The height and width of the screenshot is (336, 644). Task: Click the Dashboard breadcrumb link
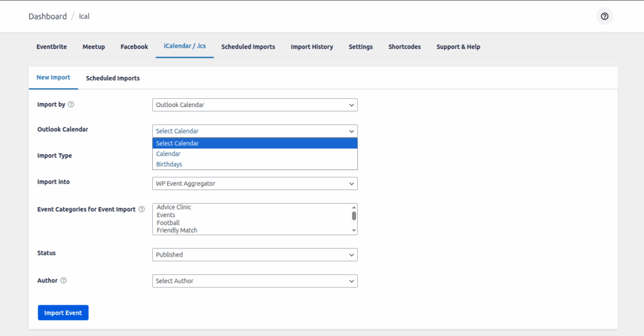47,16
